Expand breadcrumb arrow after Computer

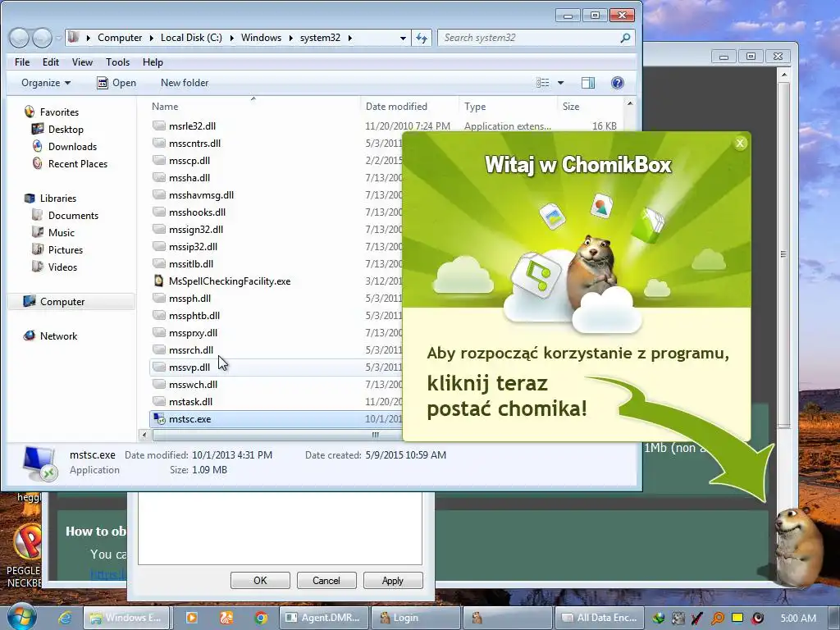(151, 38)
